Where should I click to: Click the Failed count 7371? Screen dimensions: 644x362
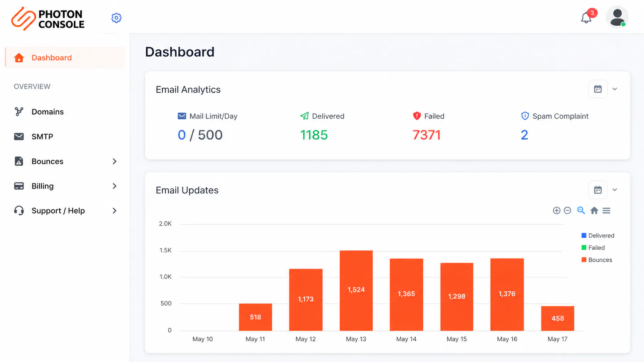426,135
